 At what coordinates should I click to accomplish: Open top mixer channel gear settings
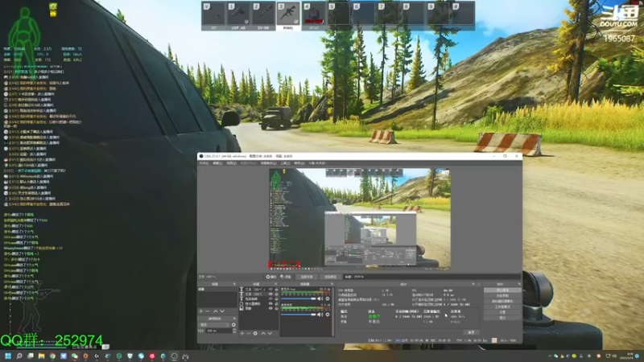coord(328,298)
